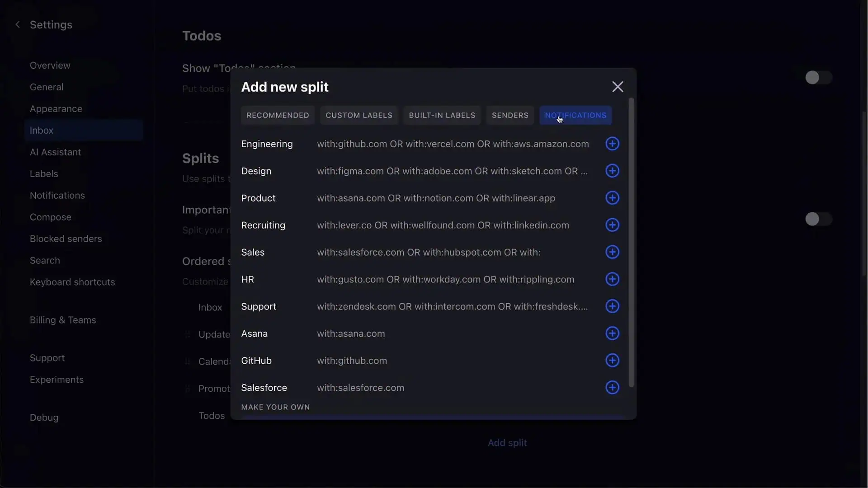868x488 pixels.
Task: Add the Product notifications split
Action: tap(612, 198)
